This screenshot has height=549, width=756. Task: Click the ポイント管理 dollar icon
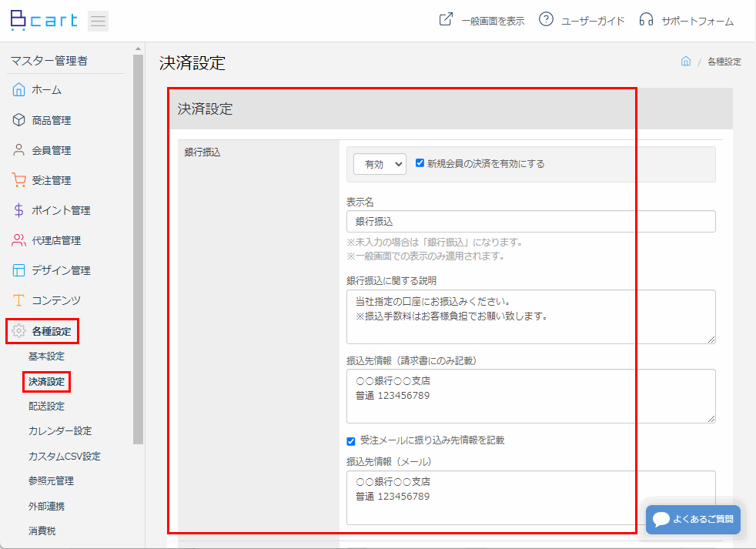tap(18, 210)
